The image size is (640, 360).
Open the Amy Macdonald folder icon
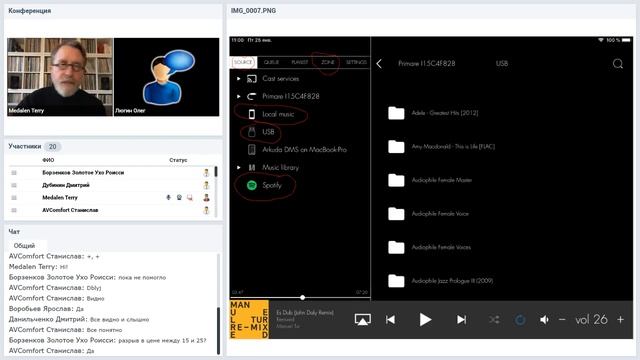[396, 147]
